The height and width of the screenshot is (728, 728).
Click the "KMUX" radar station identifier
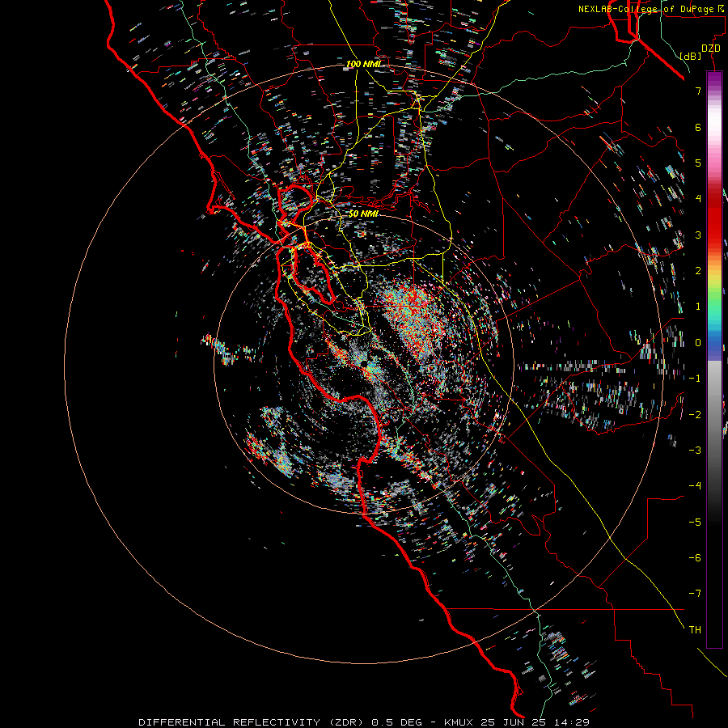point(459,722)
